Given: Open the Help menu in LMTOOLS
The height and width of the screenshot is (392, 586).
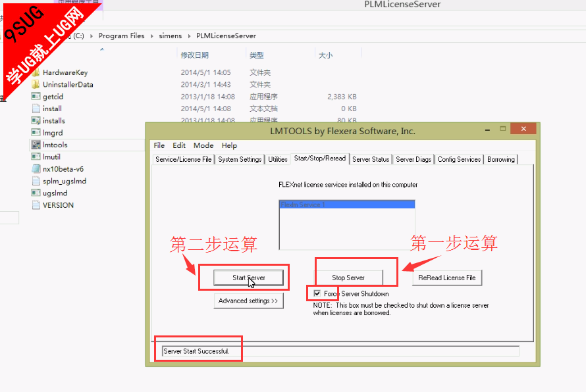Looking at the screenshot, I should point(229,145).
